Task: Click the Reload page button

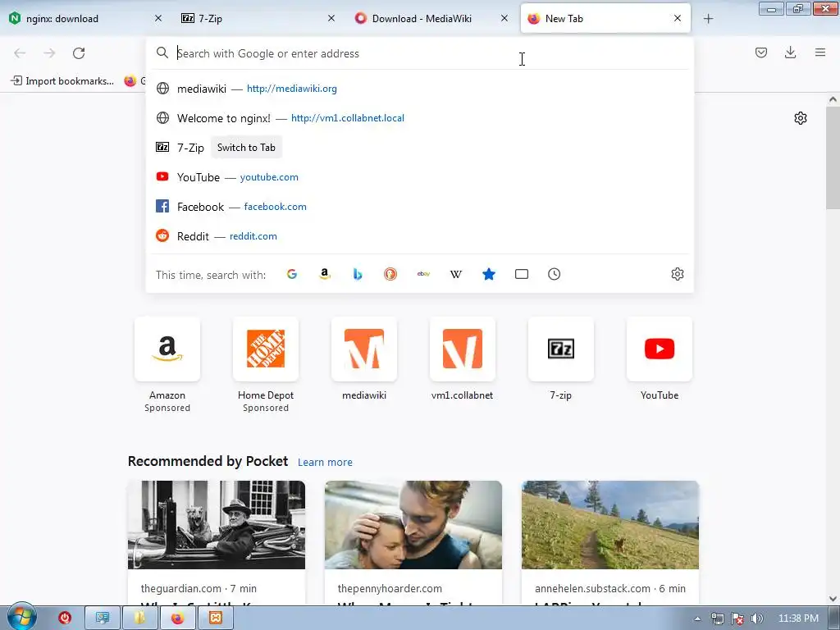Action: click(79, 53)
